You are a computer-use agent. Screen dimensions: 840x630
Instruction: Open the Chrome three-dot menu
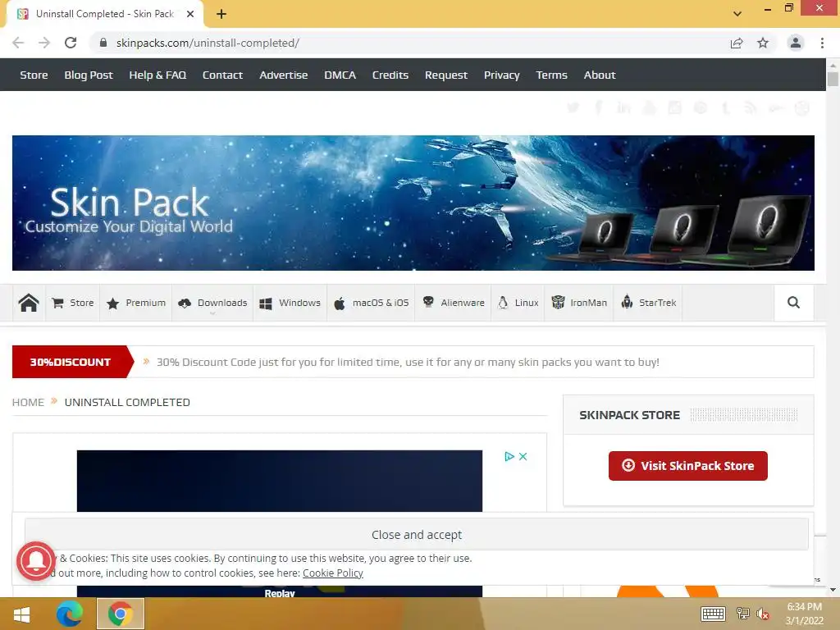pos(822,43)
